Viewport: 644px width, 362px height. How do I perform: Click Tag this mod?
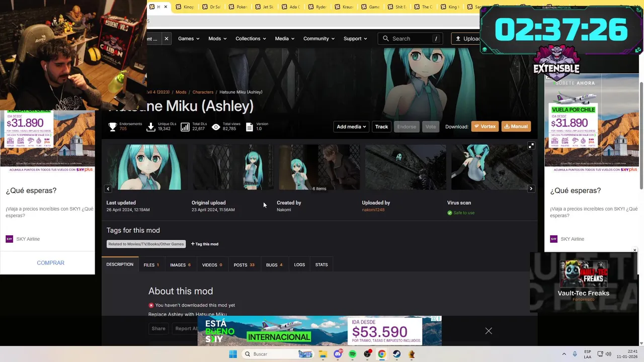(204, 244)
